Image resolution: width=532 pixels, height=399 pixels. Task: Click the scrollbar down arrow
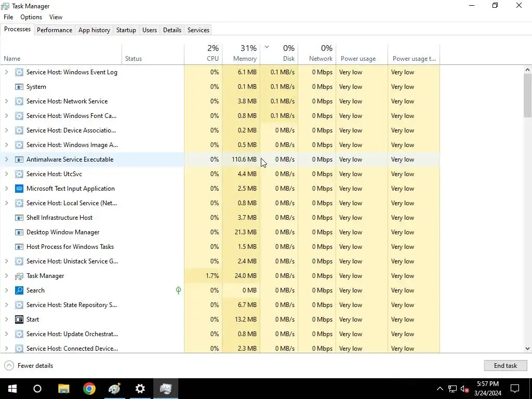click(x=527, y=349)
